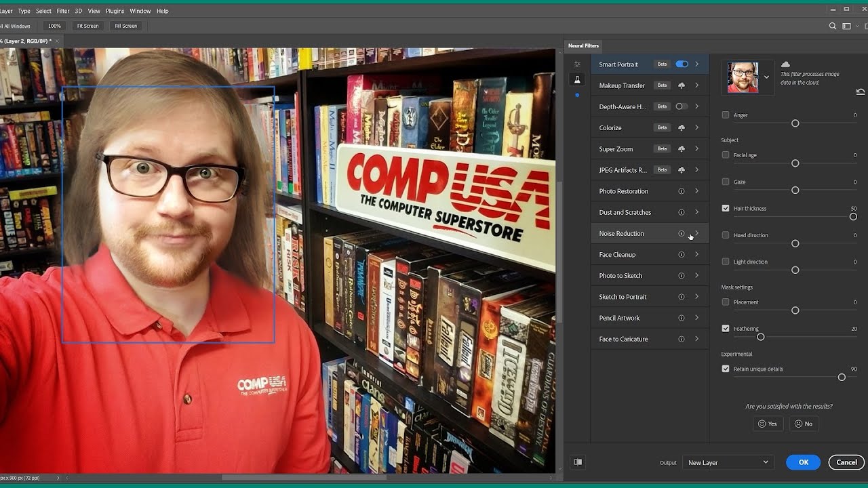Check the Facial age checkbox

(726, 155)
